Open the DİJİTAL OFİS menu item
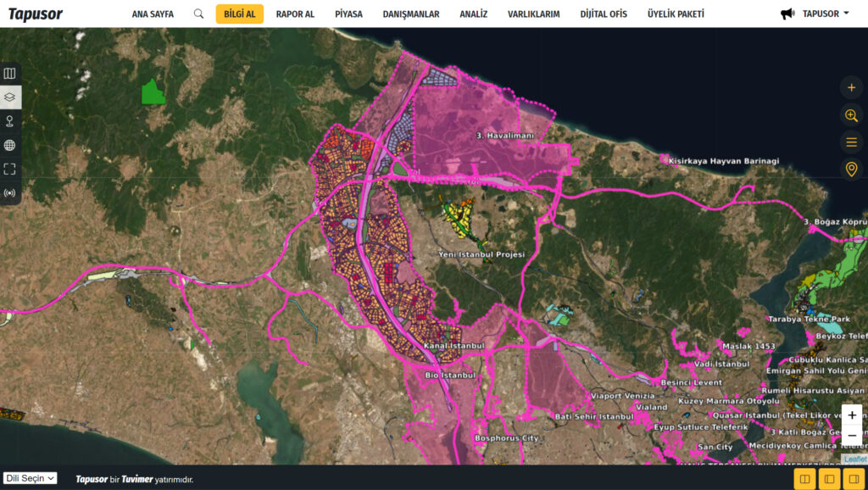 pyautogui.click(x=604, y=14)
